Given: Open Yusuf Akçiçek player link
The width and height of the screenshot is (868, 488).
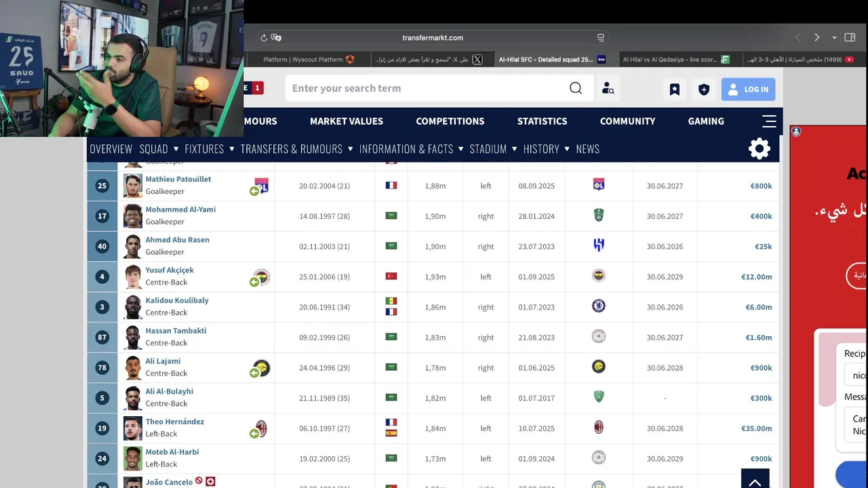Looking at the screenshot, I should tap(170, 270).
